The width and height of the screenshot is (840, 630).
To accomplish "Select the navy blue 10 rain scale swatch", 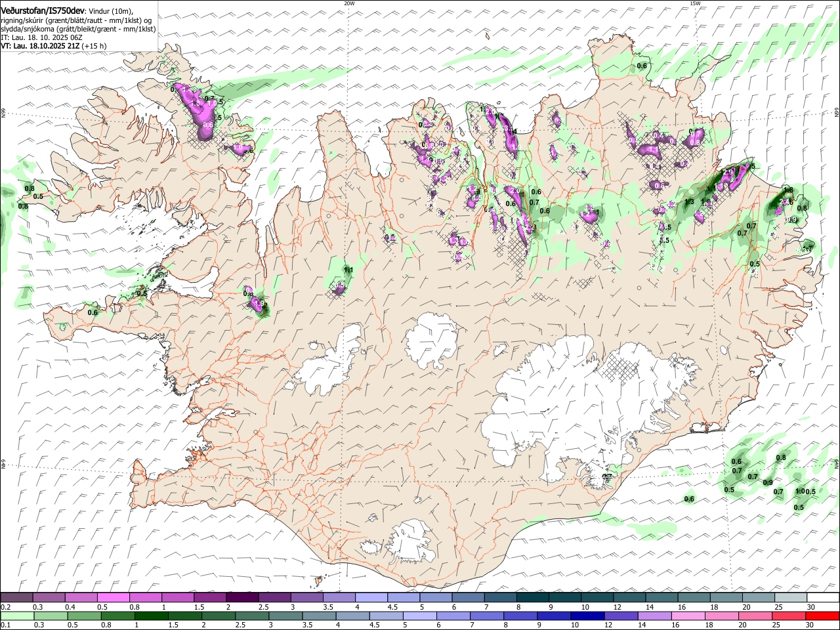I will (x=587, y=616).
